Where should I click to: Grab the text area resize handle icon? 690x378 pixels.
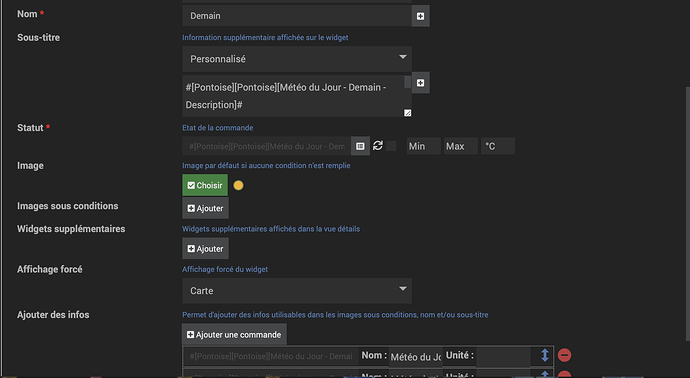407,113
